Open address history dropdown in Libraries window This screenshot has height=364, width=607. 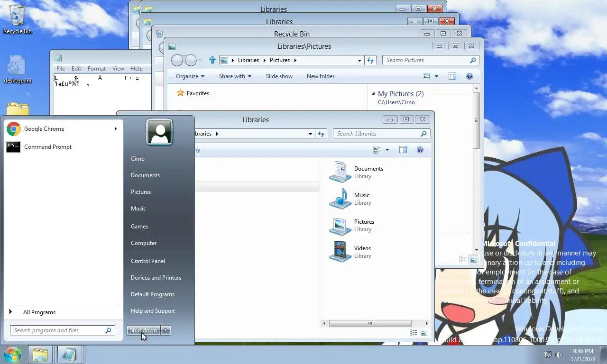coord(311,134)
